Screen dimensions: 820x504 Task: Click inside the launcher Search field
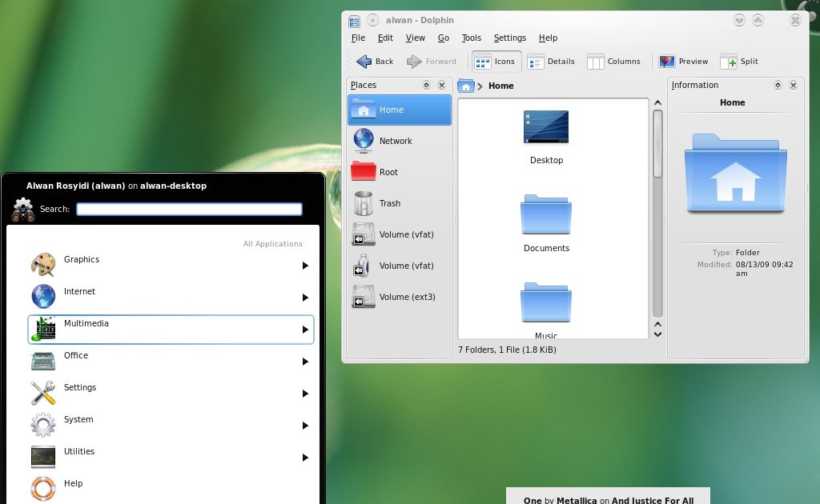[x=189, y=210]
